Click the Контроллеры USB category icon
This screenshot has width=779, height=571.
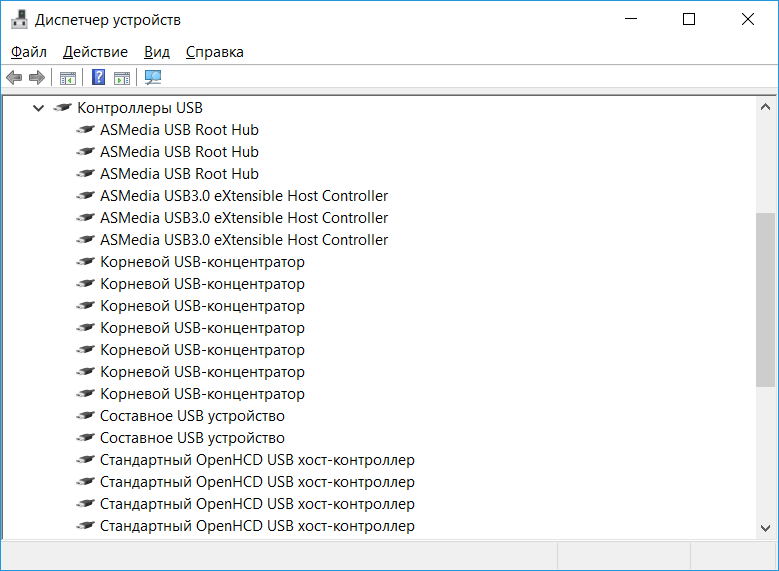point(63,108)
